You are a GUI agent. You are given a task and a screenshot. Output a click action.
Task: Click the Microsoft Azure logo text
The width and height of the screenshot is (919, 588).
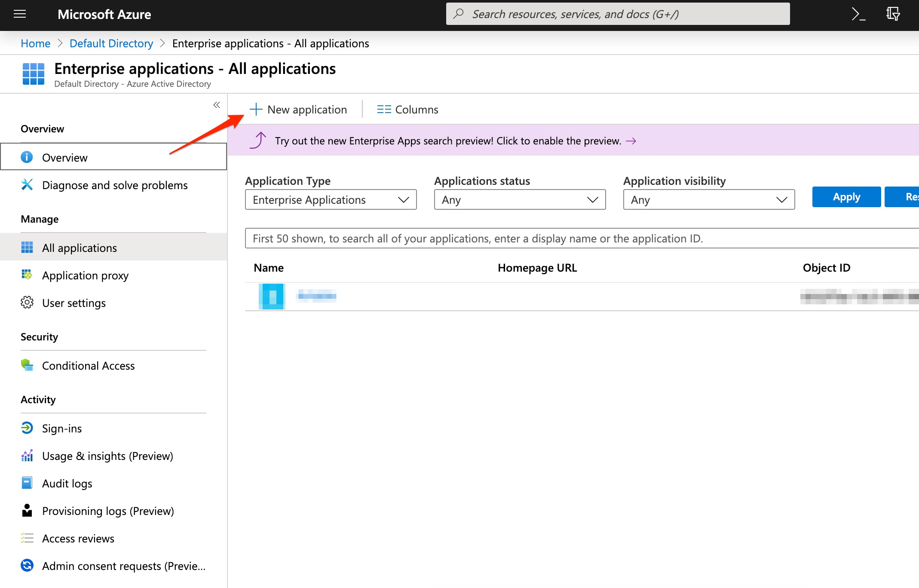pos(104,14)
